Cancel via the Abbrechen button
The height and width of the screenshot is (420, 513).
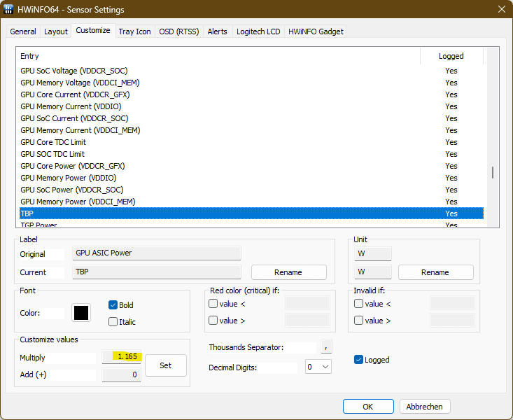425,407
